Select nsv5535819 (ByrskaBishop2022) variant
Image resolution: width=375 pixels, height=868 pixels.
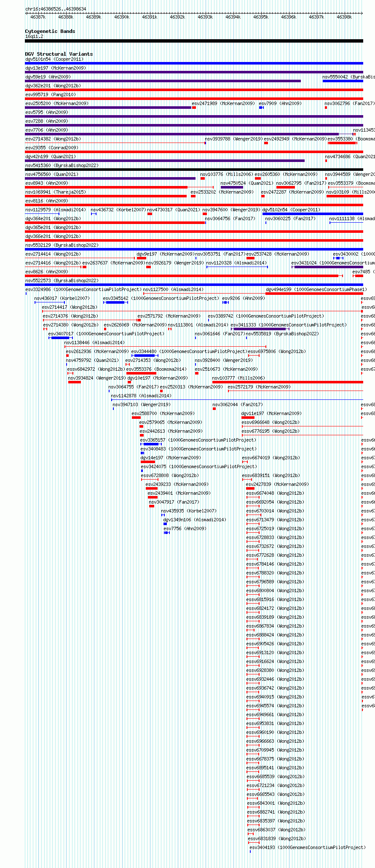point(283,334)
